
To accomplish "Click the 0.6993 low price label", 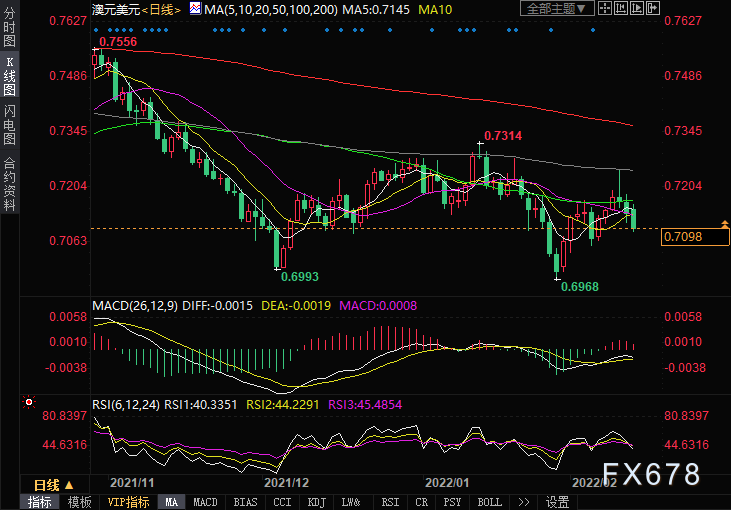I will (x=300, y=277).
